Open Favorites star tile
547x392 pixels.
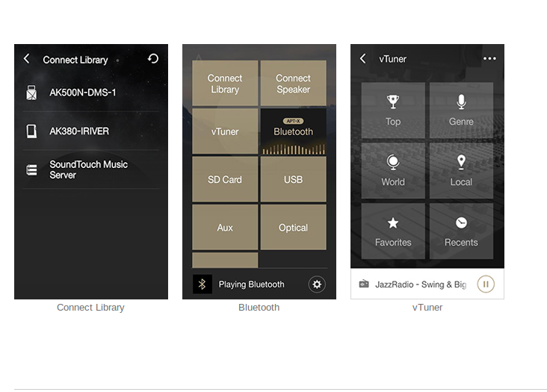tap(393, 231)
